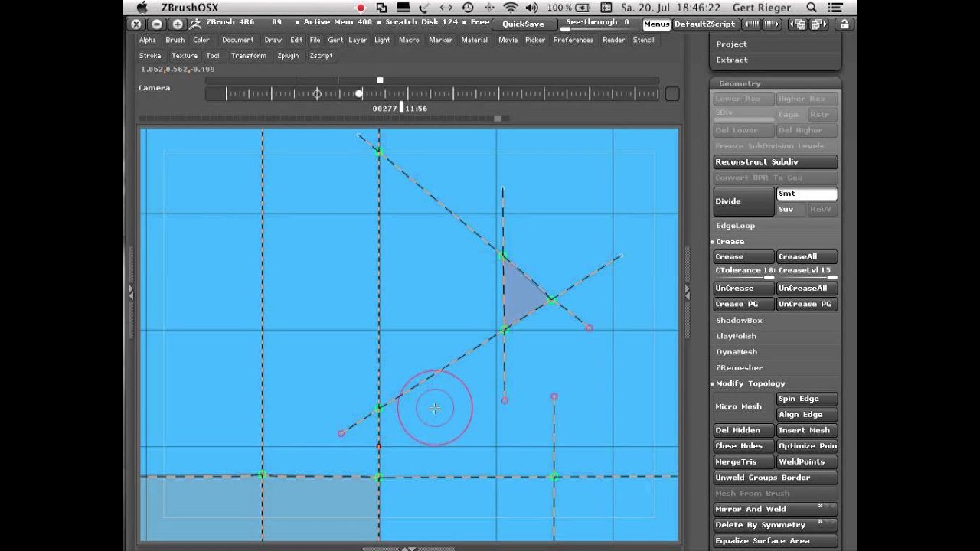Click the Spin Edge button
Screen dimensions: 980x551
(x=807, y=399)
